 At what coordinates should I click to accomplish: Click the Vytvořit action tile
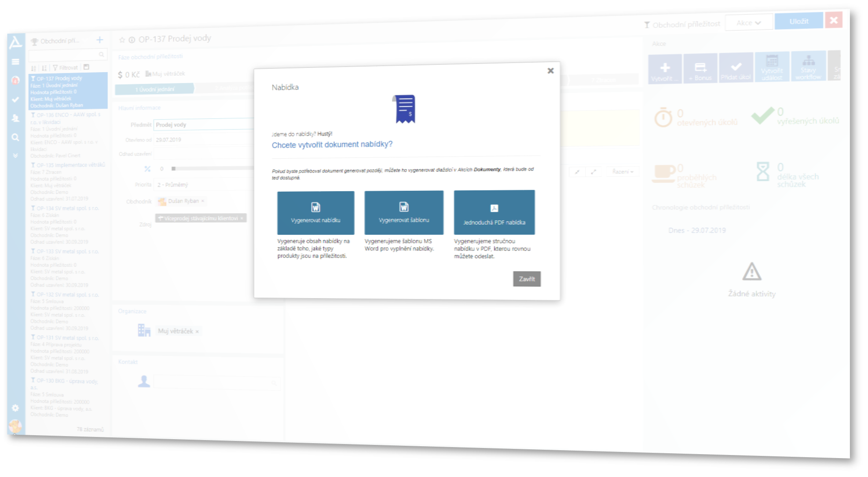tap(665, 69)
